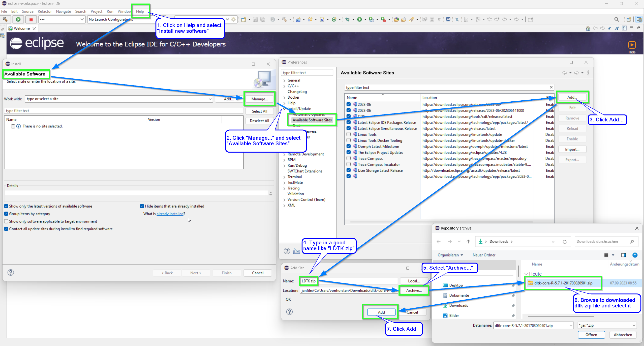Uncheck Group items by category

coord(6,214)
